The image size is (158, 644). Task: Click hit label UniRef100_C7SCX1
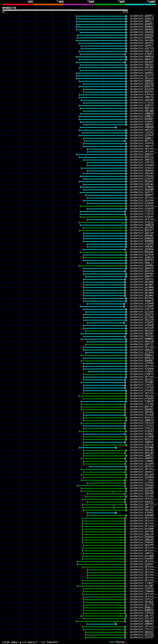point(142,103)
